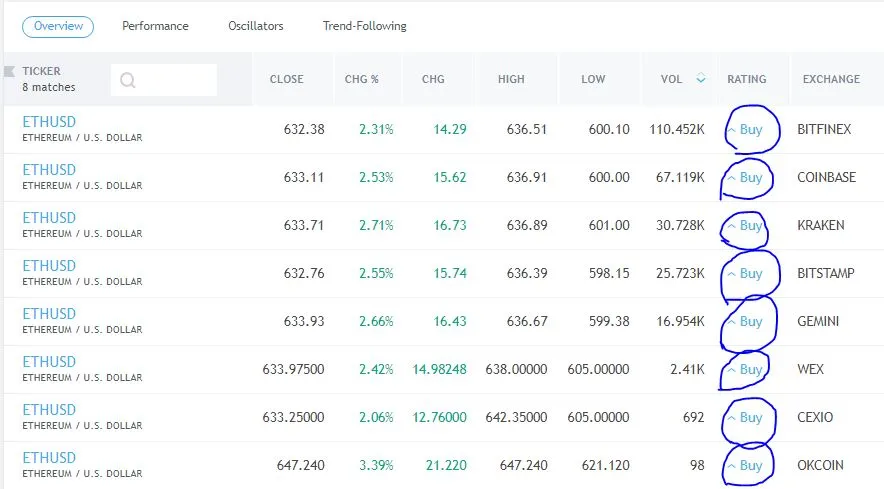Click the change percent 3.39%
Screen dimensions: 884x489
coord(376,465)
